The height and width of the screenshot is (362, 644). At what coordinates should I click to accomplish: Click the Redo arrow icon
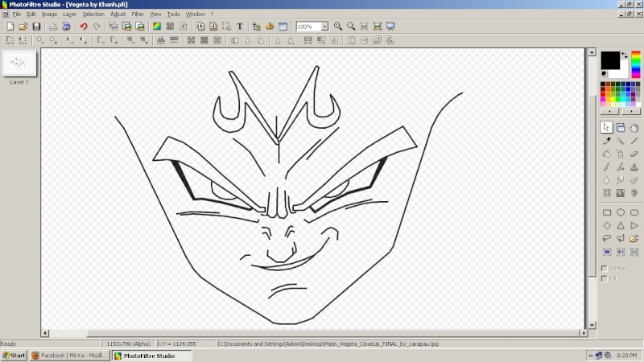[x=97, y=27]
